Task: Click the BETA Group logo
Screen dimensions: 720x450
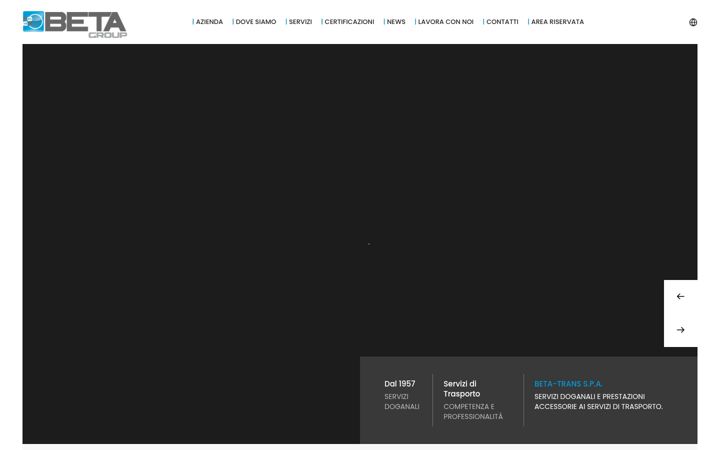Action: (x=75, y=24)
